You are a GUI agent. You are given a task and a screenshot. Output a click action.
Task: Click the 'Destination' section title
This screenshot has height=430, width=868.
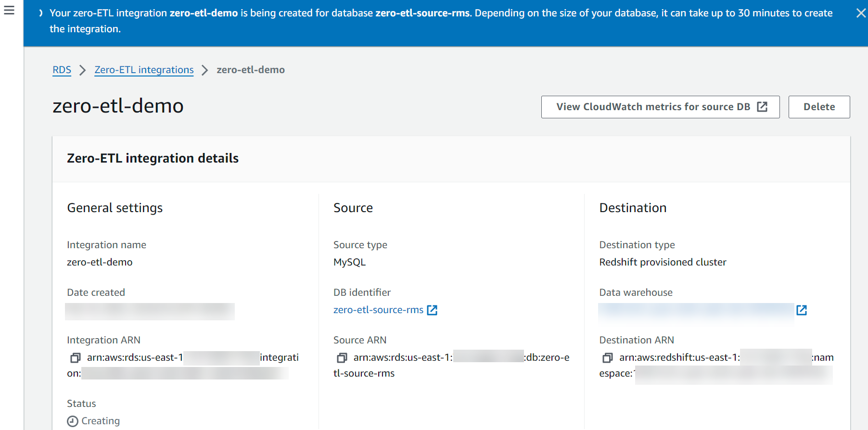(633, 208)
